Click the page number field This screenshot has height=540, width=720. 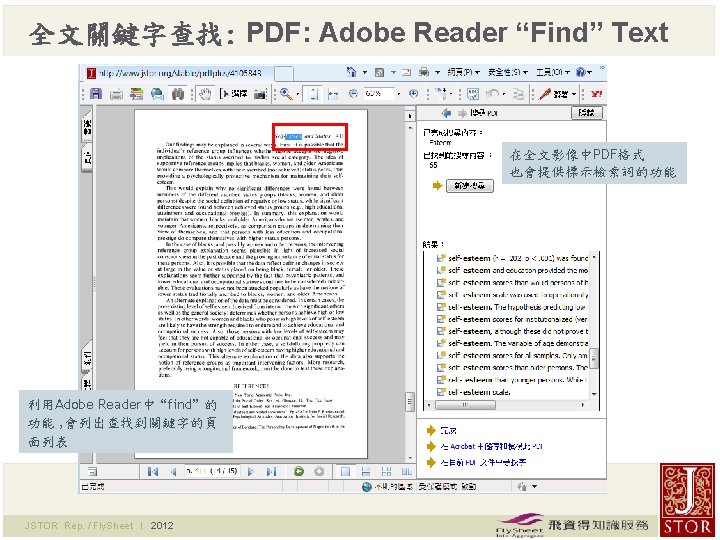click(211, 471)
